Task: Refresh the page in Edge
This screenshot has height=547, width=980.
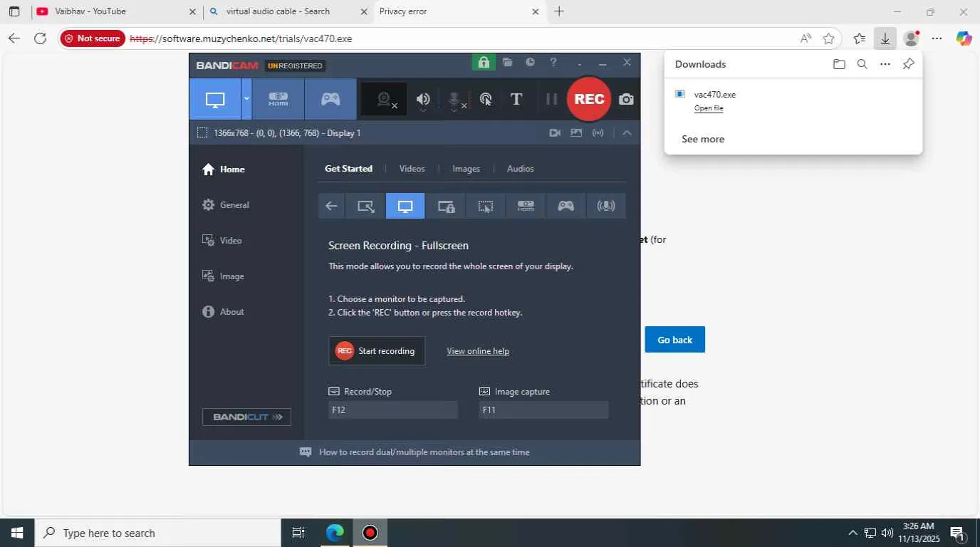Action: (40, 38)
